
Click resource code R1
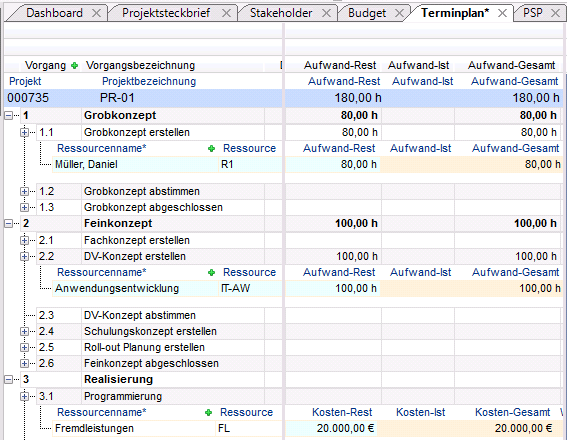227,165
